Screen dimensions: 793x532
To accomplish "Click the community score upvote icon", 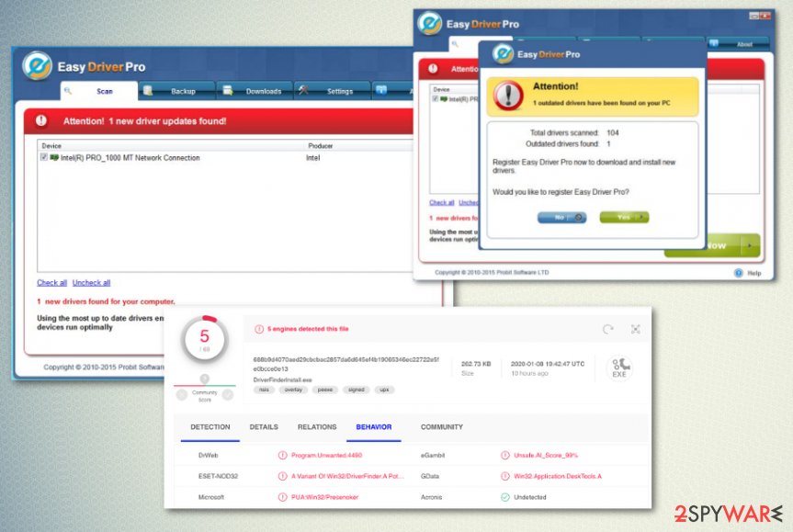I will [228, 395].
